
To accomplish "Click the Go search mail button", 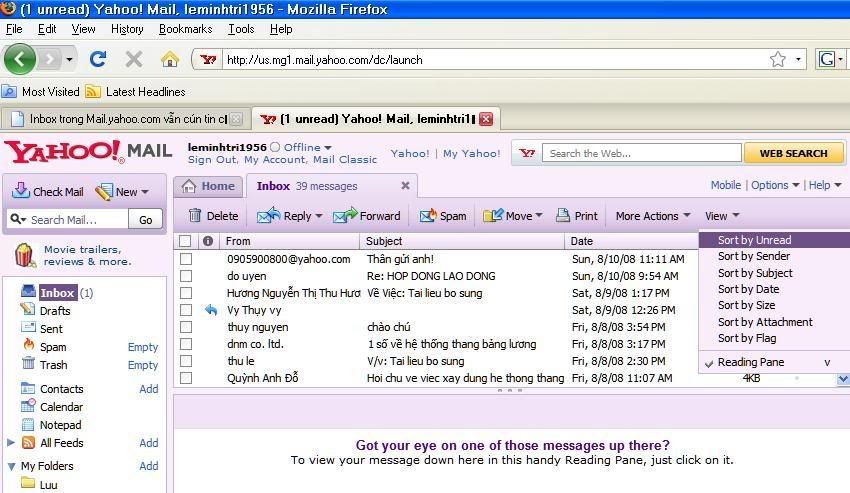I will click(145, 220).
